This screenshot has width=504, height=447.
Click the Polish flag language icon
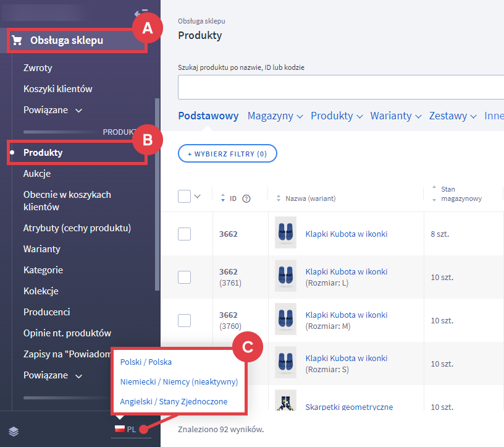(120, 430)
